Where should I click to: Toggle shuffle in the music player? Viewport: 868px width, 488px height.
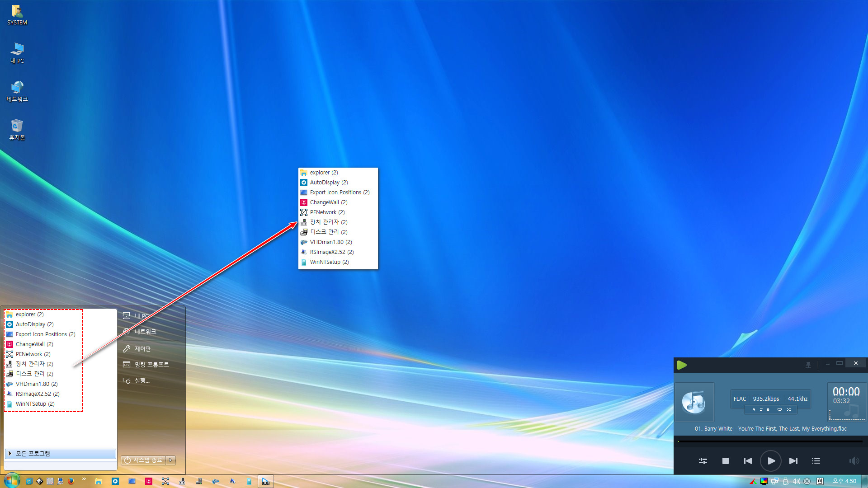pyautogui.click(x=789, y=409)
